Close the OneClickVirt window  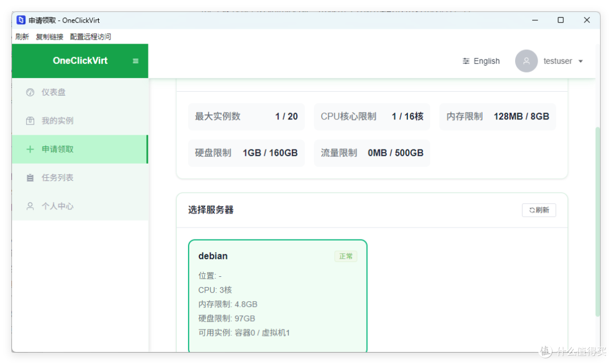(586, 20)
